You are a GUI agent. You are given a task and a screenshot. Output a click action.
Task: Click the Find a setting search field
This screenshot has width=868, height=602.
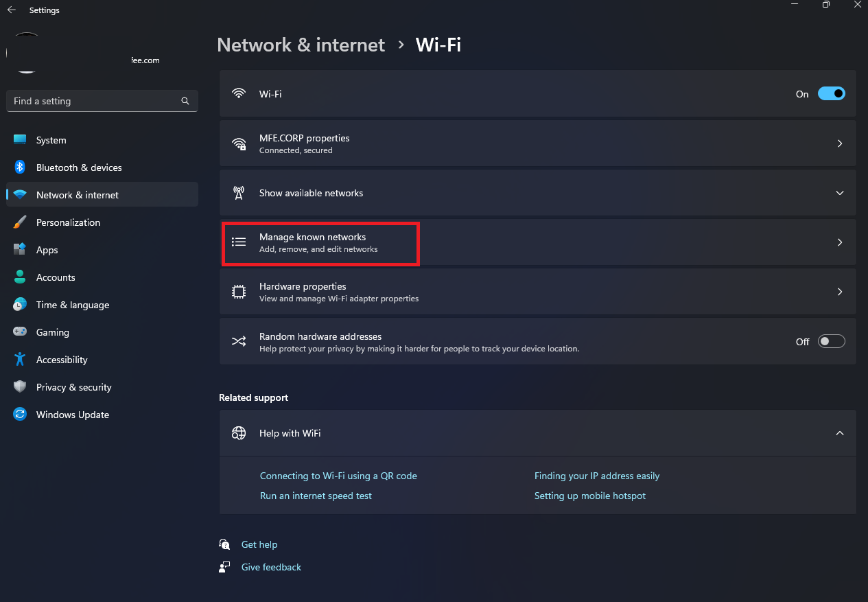(x=93, y=101)
